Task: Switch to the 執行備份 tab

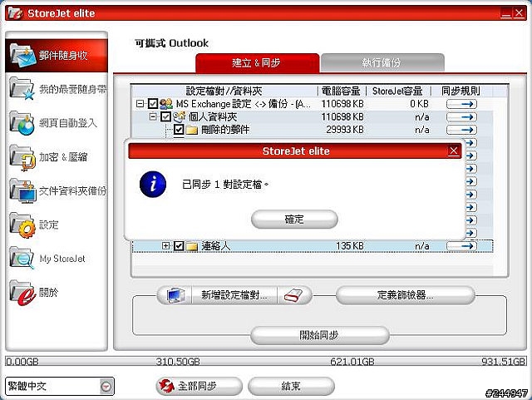Action: (382, 63)
